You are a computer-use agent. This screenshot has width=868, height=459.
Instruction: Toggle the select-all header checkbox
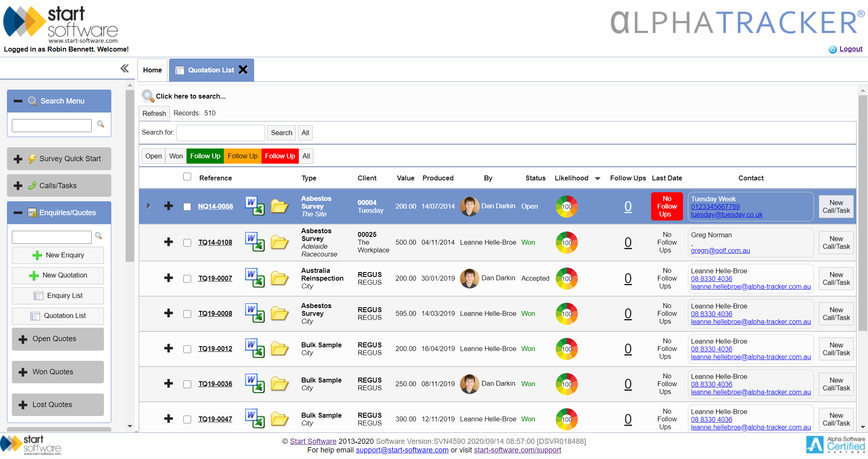tap(187, 177)
